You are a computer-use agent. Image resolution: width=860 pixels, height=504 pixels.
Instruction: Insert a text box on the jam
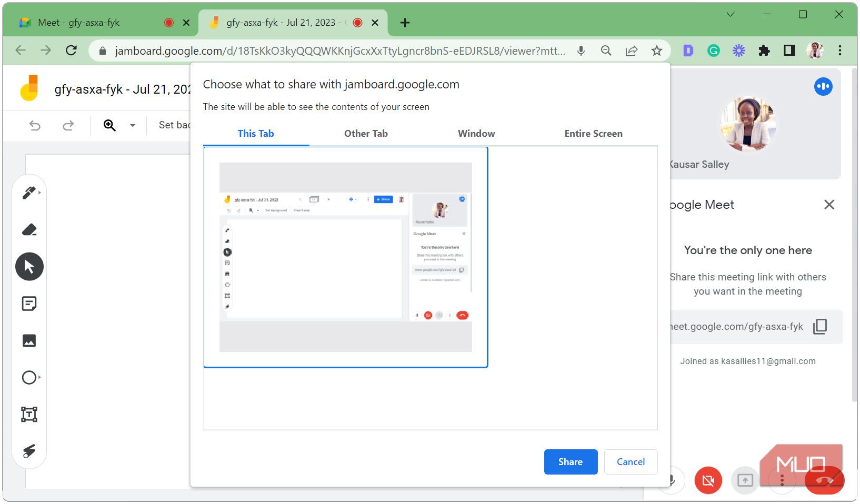tap(29, 414)
